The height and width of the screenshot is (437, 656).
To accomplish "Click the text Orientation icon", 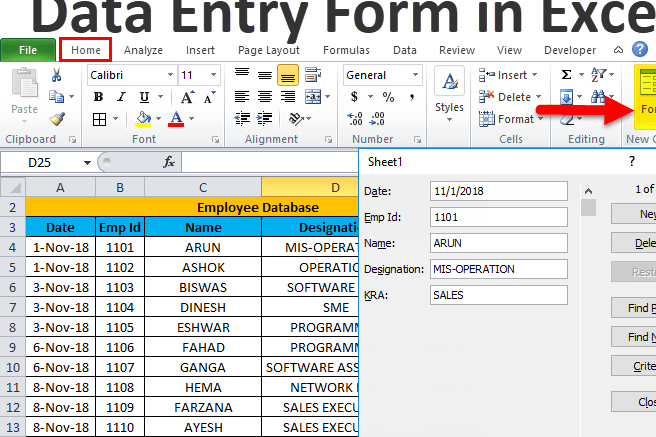I will (296, 119).
